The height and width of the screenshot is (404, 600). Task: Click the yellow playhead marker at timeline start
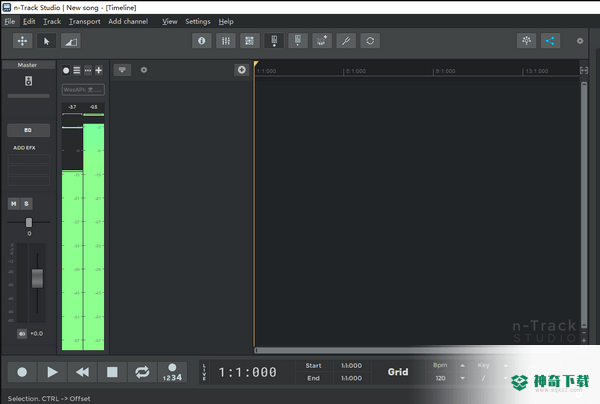(256, 64)
